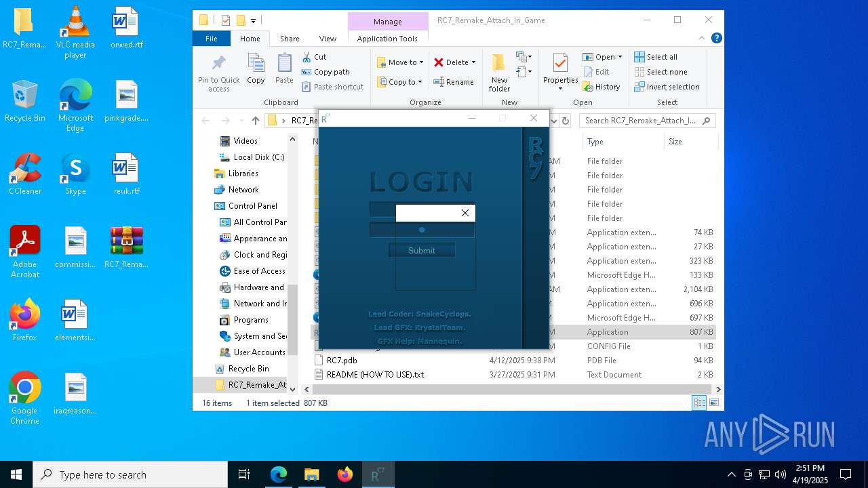Click Select none in ribbon
The height and width of the screenshot is (488, 868).
click(660, 72)
